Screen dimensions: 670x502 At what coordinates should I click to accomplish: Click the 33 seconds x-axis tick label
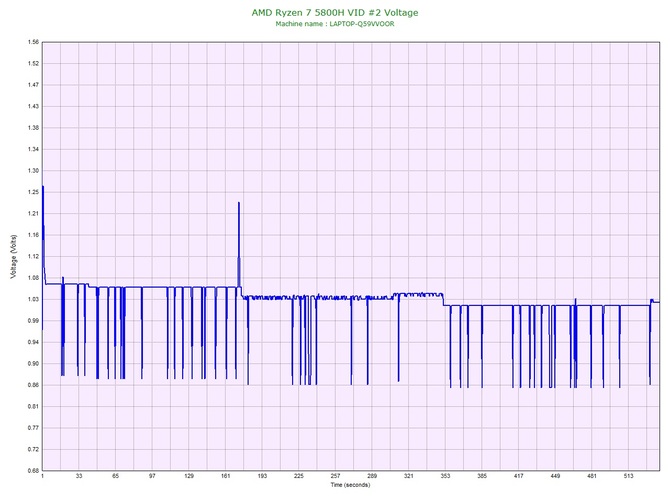(79, 476)
